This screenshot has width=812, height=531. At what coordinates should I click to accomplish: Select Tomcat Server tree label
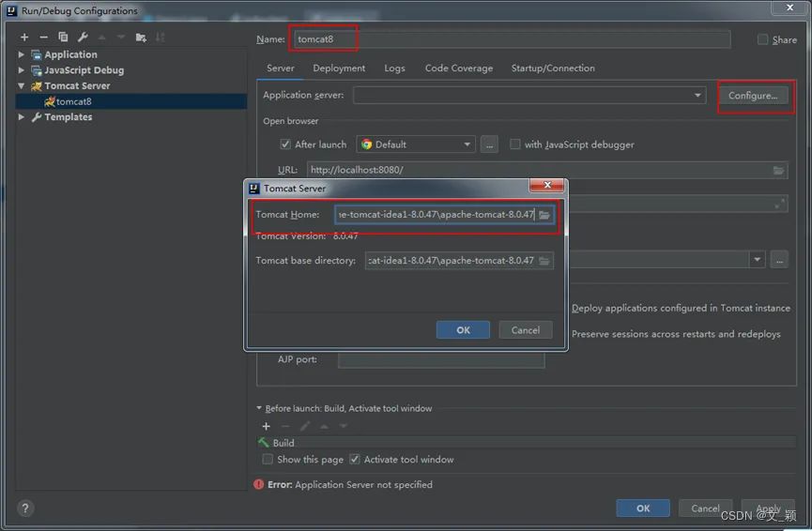(x=77, y=86)
